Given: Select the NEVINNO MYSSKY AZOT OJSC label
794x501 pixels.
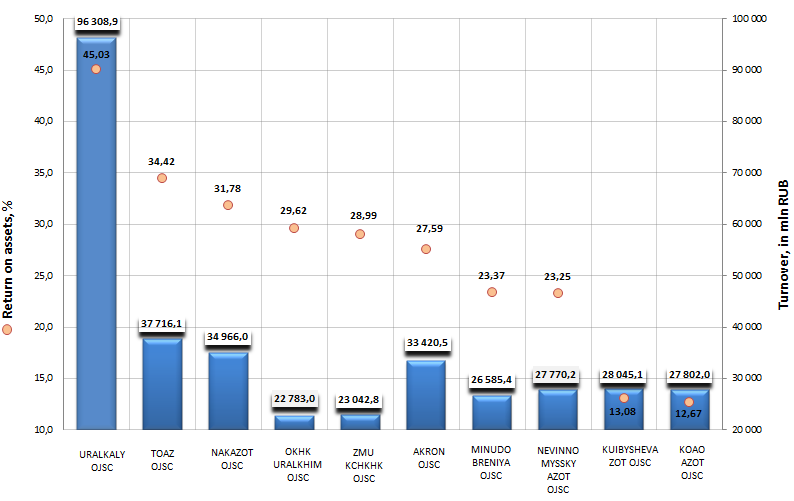Looking at the screenshot, I should [558, 470].
